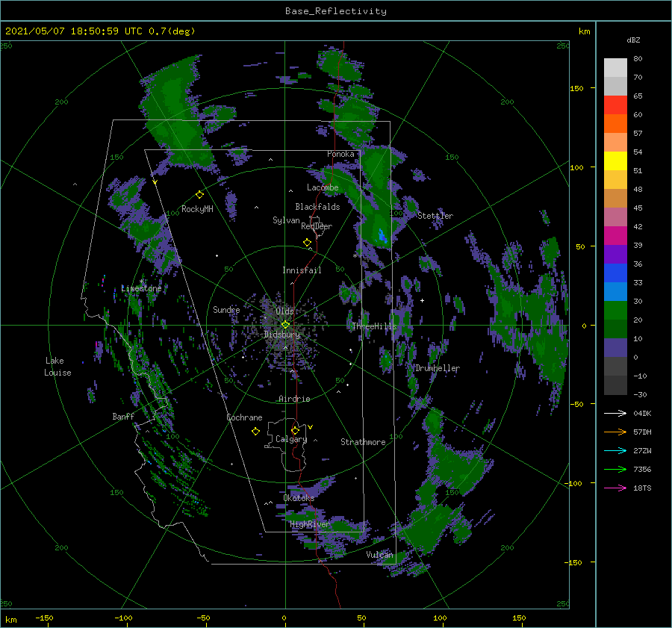Click the Cochrane town label
Viewport: 672px width, 628px height.
pyautogui.click(x=244, y=417)
